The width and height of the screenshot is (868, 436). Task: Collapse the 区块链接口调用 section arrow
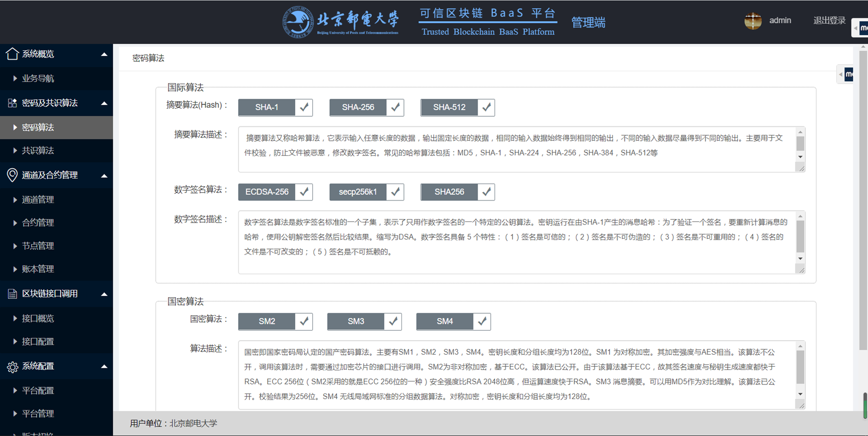point(104,294)
